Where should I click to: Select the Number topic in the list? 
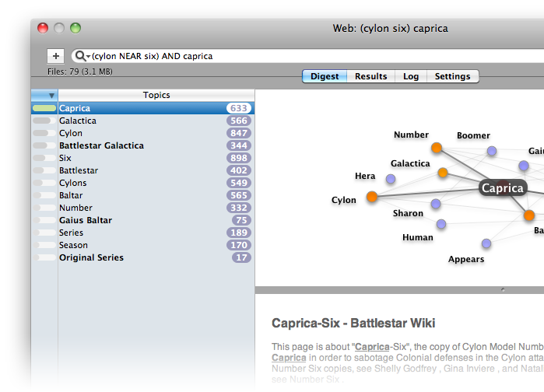[142, 208]
